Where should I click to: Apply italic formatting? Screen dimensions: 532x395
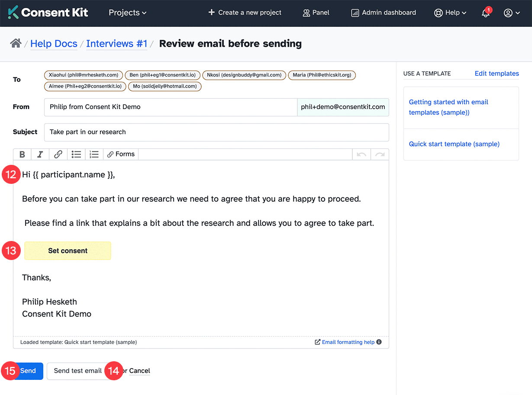(x=40, y=154)
